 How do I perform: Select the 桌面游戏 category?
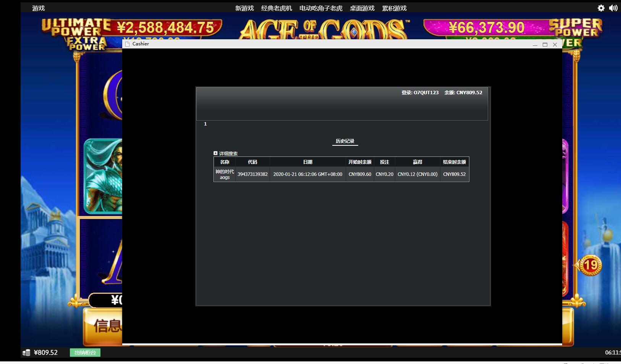[362, 8]
